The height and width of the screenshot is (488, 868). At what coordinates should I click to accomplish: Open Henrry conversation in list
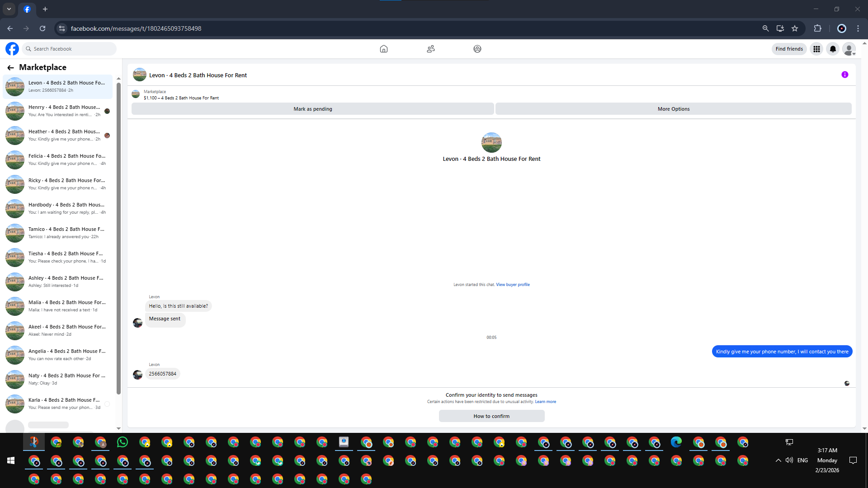tap(58, 111)
